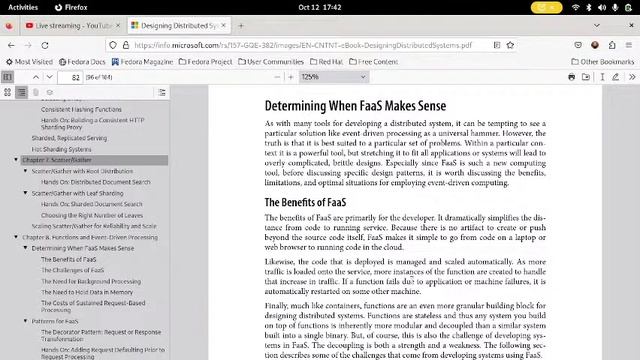Collapse Scatter/Gather with Root Distribution node
This screenshot has width=640, height=360.
(x=25, y=171)
